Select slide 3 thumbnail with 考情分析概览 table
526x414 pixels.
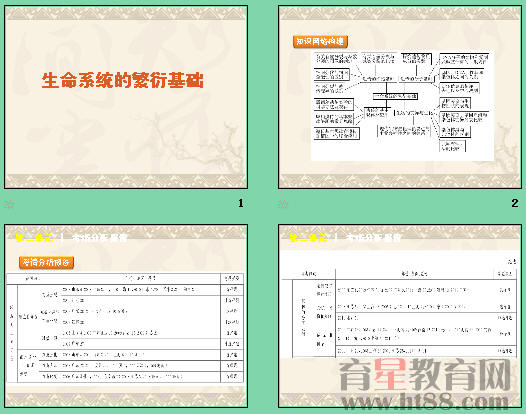(x=126, y=316)
